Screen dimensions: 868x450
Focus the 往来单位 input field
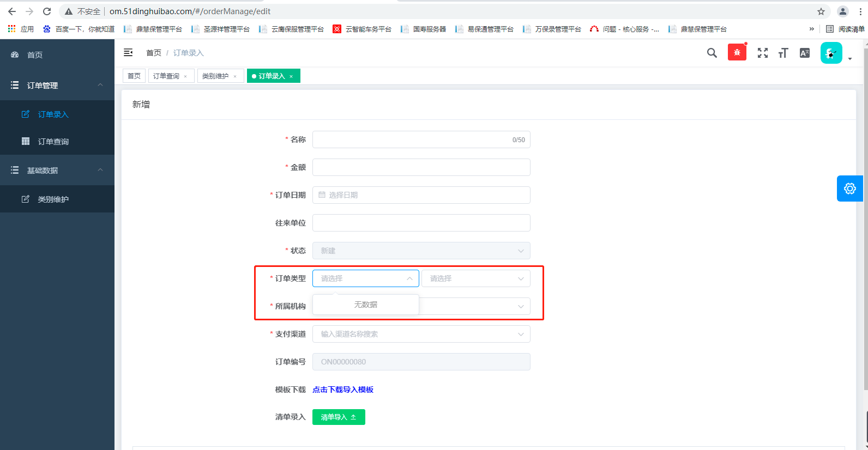(421, 223)
